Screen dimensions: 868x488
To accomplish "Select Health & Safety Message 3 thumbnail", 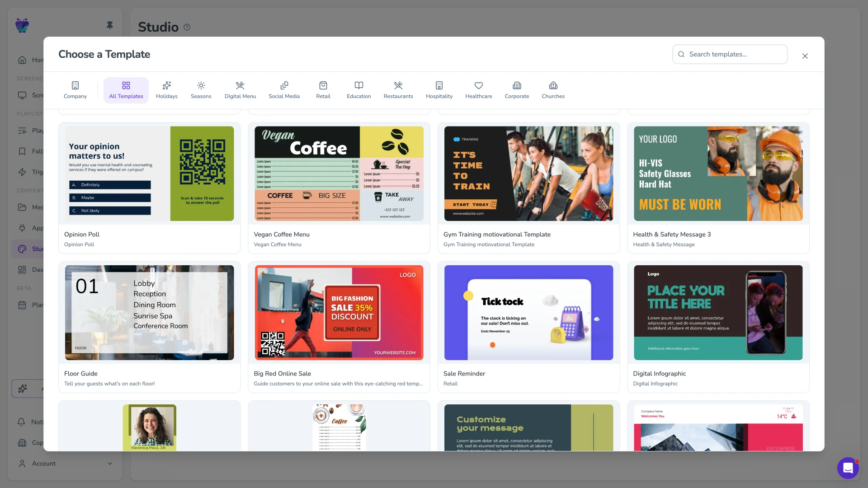I will tap(718, 174).
